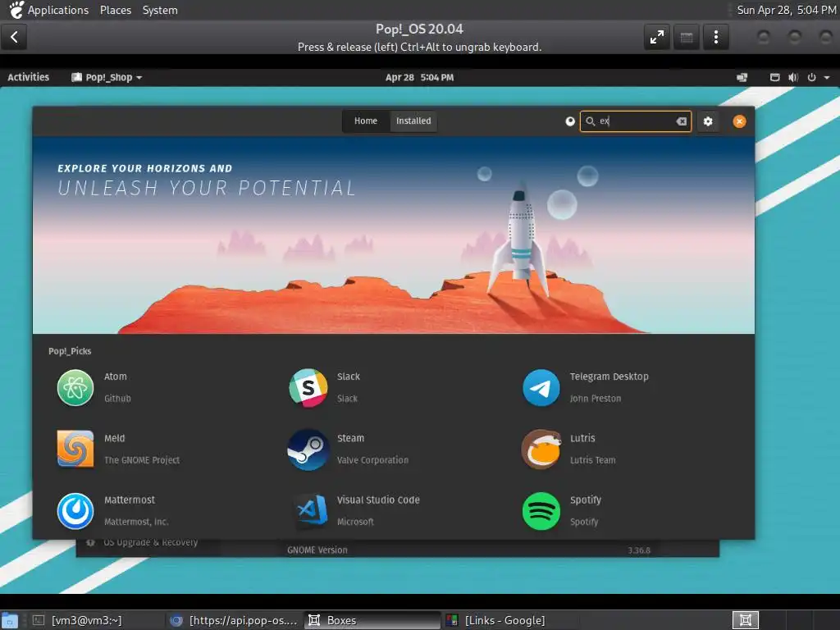
Task: Click the Valve Corporation developer label
Action: (372, 459)
